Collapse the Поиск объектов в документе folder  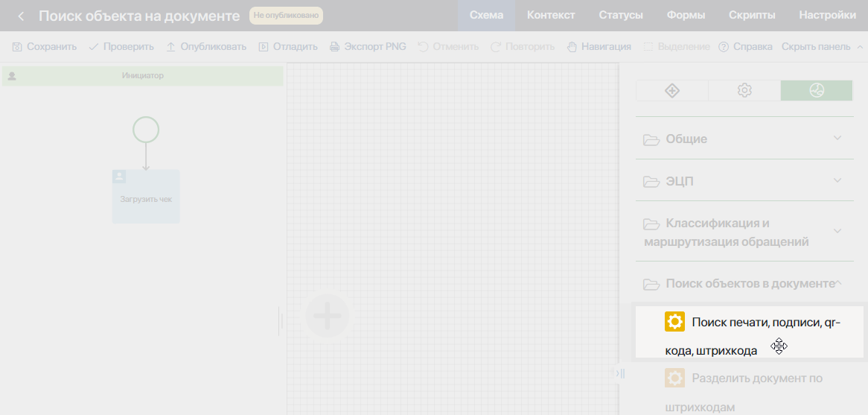coord(744,283)
